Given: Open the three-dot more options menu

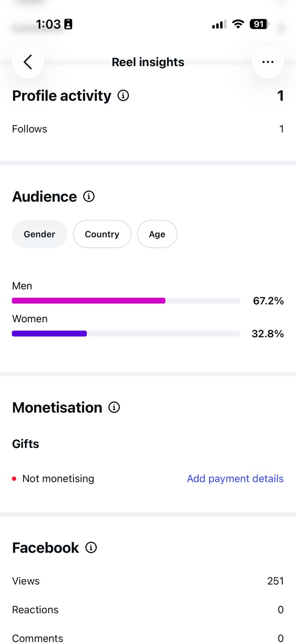Looking at the screenshot, I should click(x=268, y=62).
